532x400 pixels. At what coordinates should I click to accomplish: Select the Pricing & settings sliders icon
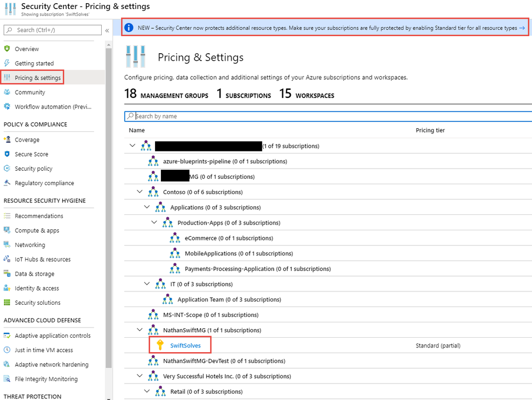(x=7, y=78)
